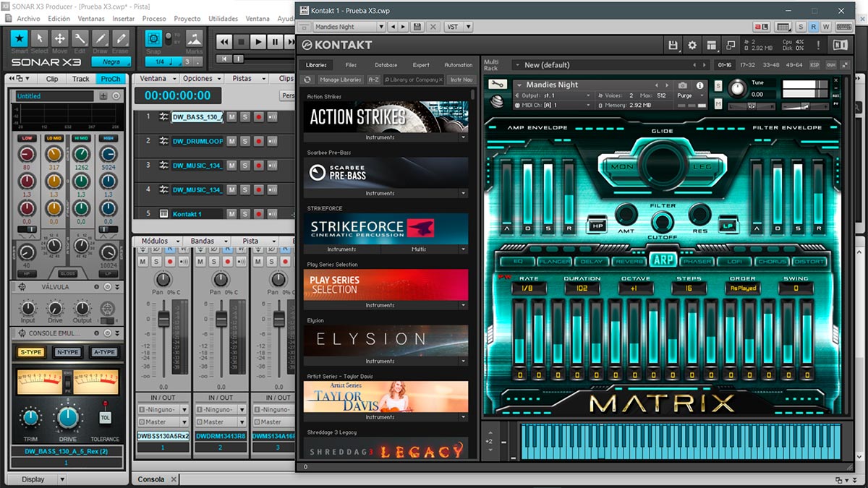Pause playback in SONAR transport
The width and height of the screenshot is (868, 488).
pos(275,43)
